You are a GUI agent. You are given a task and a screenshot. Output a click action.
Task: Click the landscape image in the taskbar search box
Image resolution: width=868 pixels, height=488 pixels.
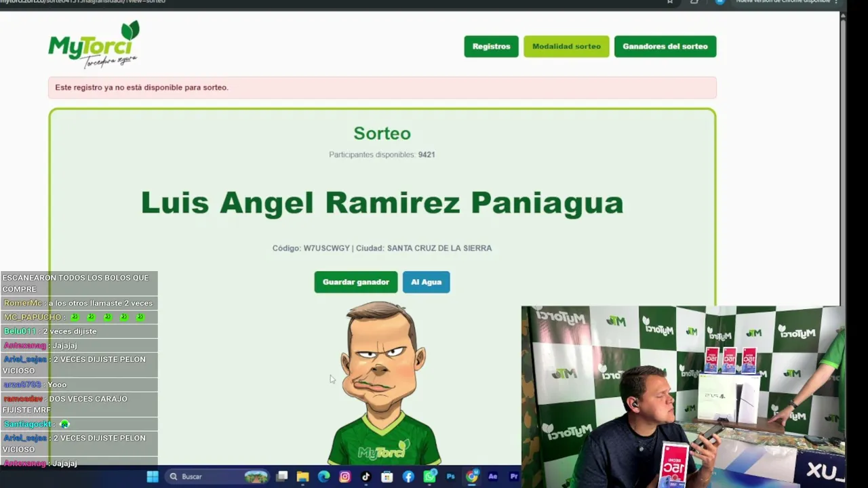pos(256,476)
